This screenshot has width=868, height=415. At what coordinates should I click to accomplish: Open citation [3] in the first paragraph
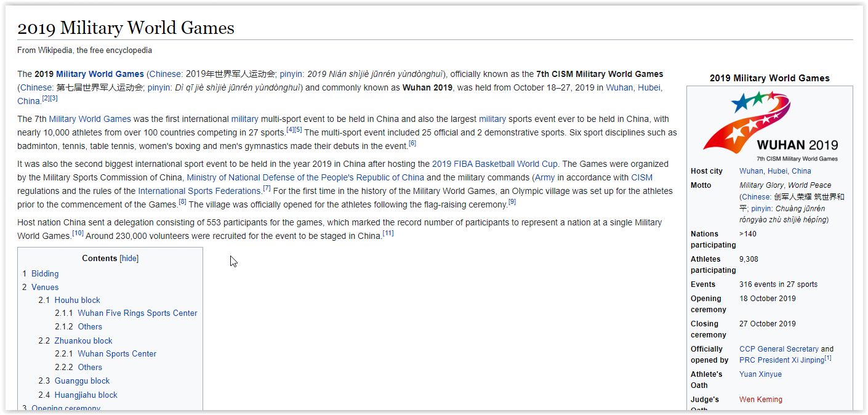coord(54,99)
